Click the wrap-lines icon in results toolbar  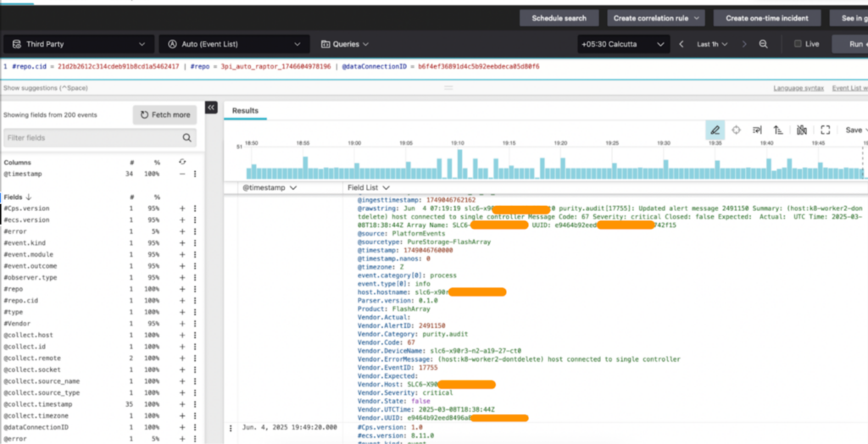point(757,130)
